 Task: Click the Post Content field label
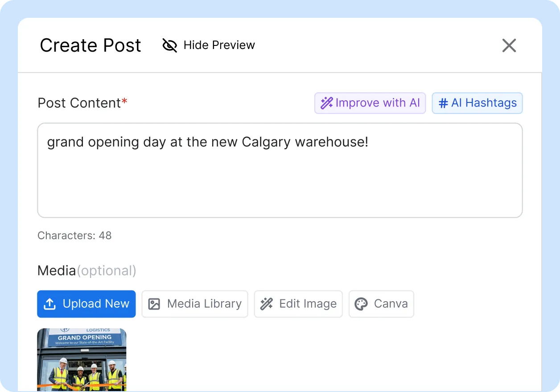(x=79, y=103)
